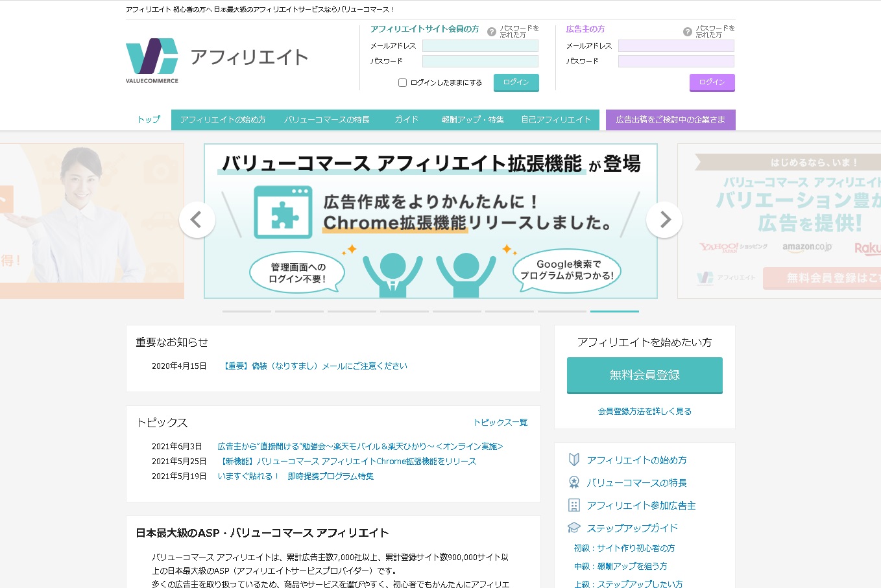Select the fourth carousel indicator bar

pyautogui.click(x=404, y=312)
